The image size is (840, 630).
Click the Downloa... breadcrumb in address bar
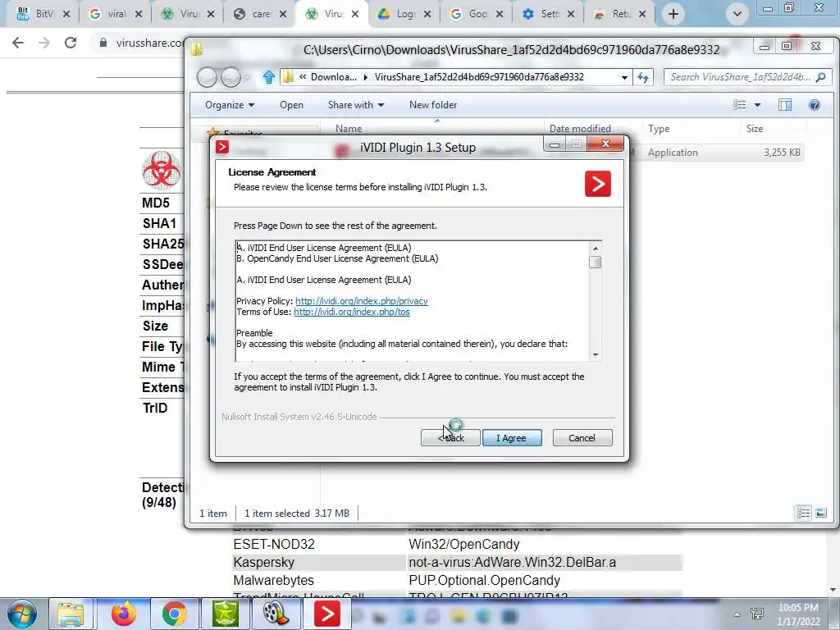334,77
